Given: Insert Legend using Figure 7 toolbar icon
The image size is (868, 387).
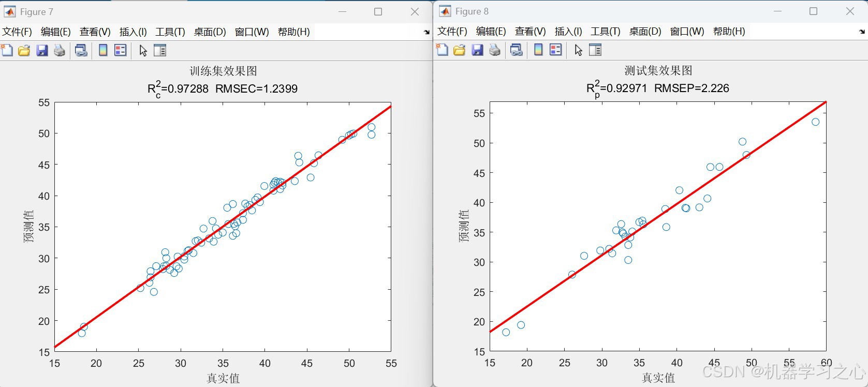Looking at the screenshot, I should [x=120, y=50].
